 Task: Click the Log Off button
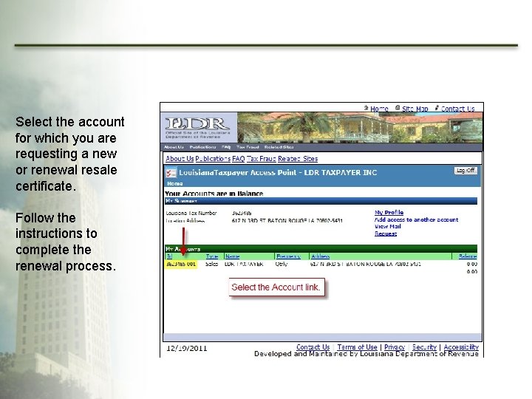465,171
